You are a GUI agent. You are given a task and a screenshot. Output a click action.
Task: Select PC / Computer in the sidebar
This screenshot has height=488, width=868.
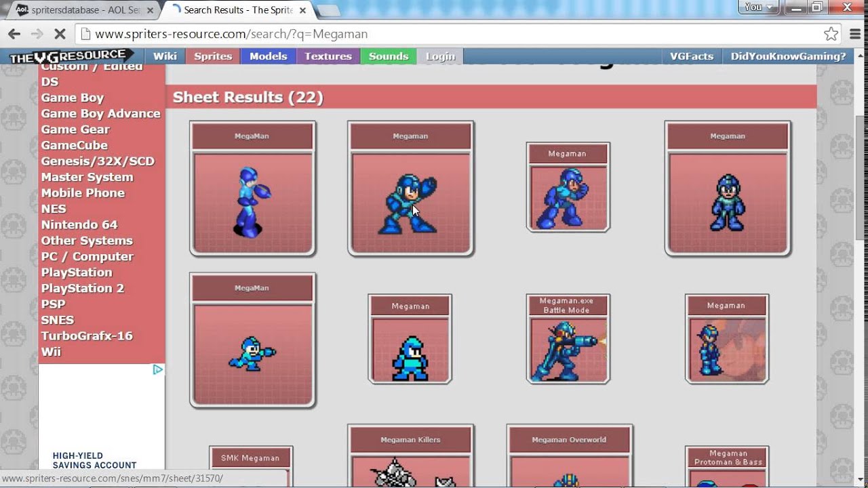(x=87, y=256)
